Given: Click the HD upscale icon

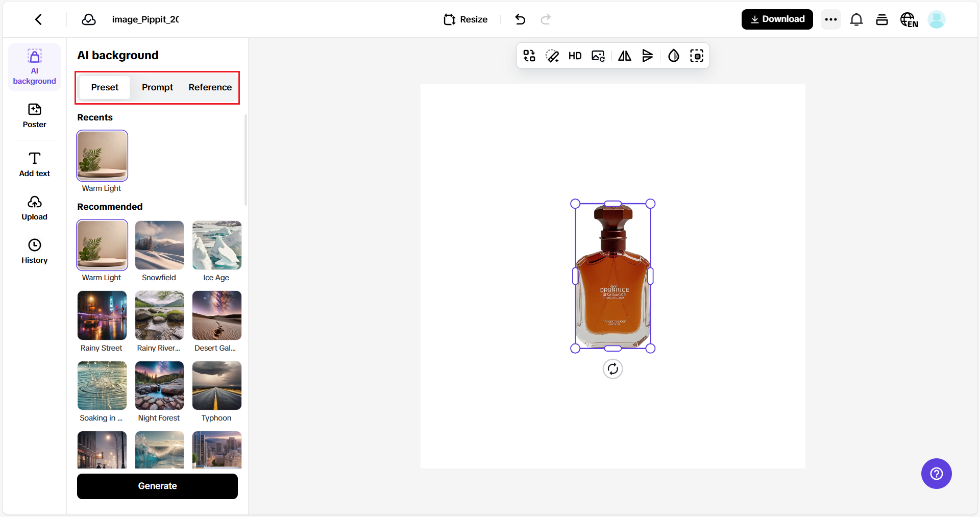Looking at the screenshot, I should 575,56.
